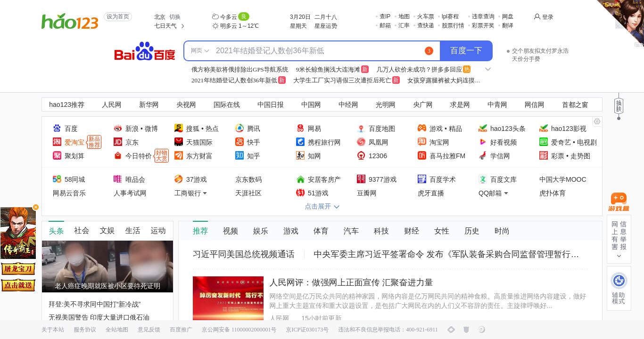Click 设为首页 button

click(117, 16)
